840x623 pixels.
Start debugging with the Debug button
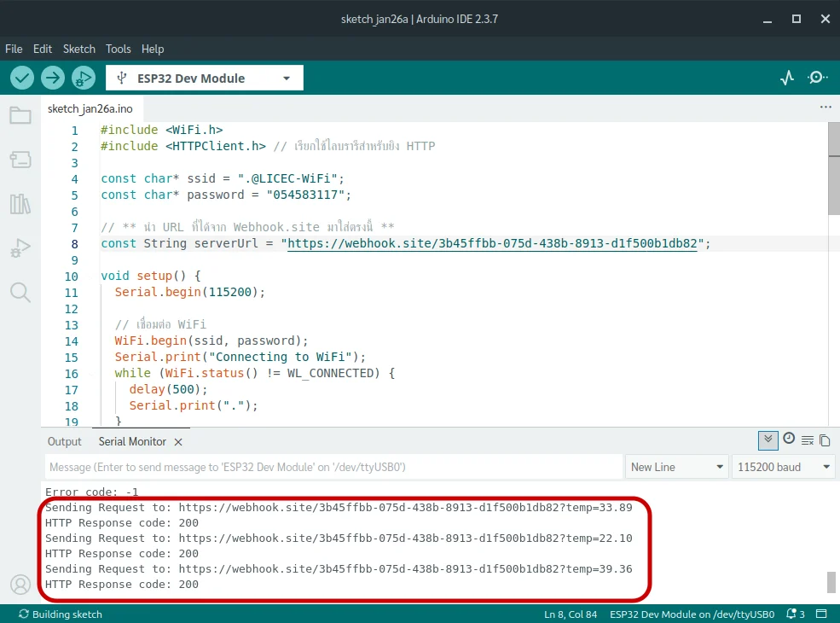(84, 78)
